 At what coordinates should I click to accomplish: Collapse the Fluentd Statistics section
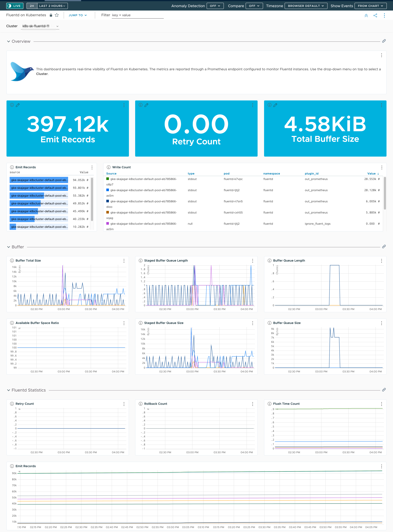[x=9, y=390]
